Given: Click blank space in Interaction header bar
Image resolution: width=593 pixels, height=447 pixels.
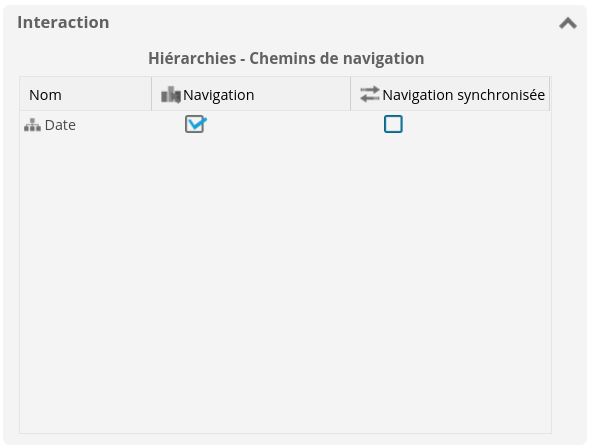Looking at the screenshot, I should (x=333, y=23).
